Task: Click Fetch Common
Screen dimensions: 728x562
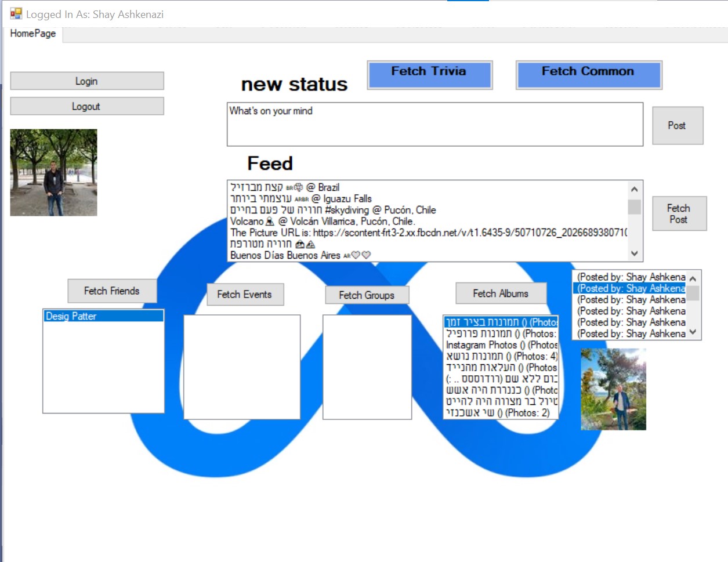Action: coord(588,74)
